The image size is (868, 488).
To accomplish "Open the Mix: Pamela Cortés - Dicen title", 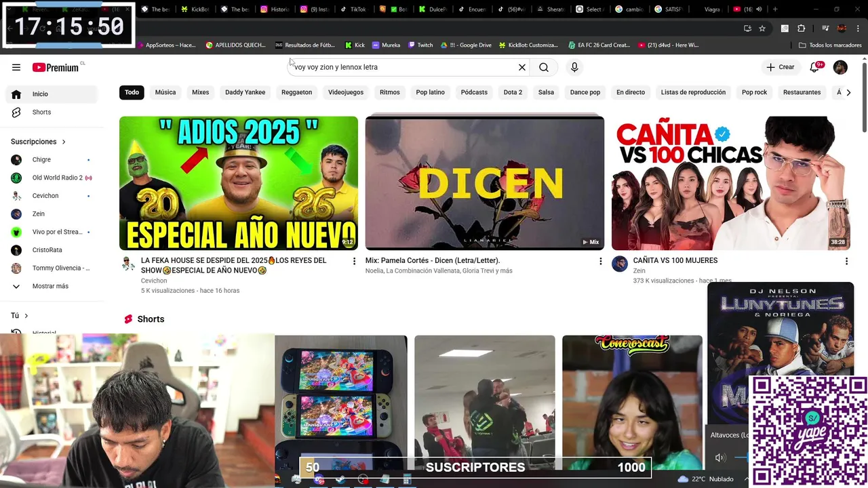I will (433, 260).
